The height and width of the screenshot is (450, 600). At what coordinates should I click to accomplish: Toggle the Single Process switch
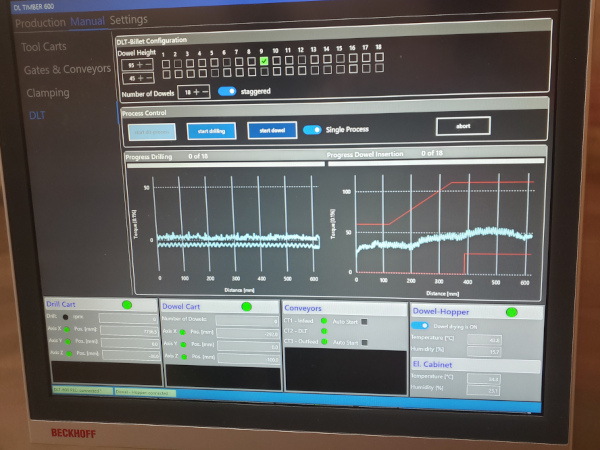[312, 130]
